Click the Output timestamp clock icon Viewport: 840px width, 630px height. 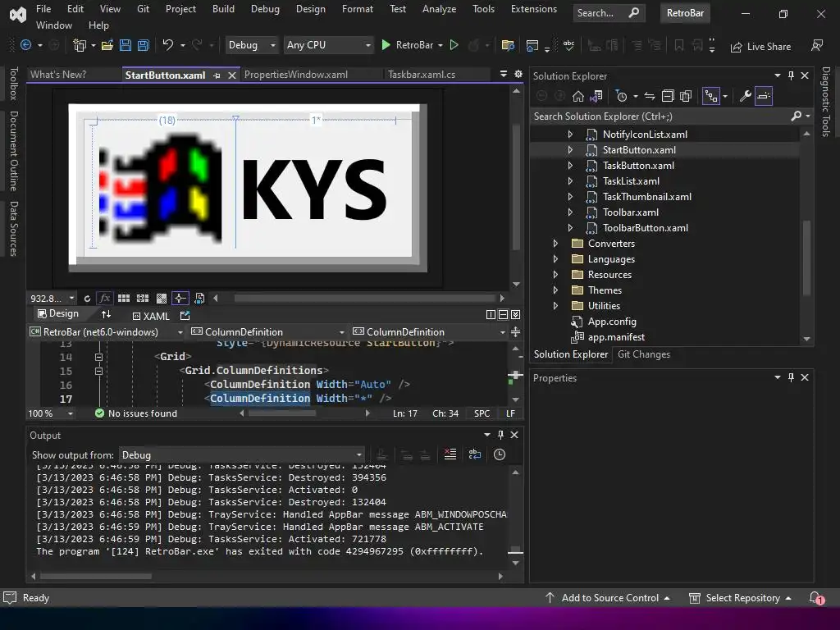500,454
